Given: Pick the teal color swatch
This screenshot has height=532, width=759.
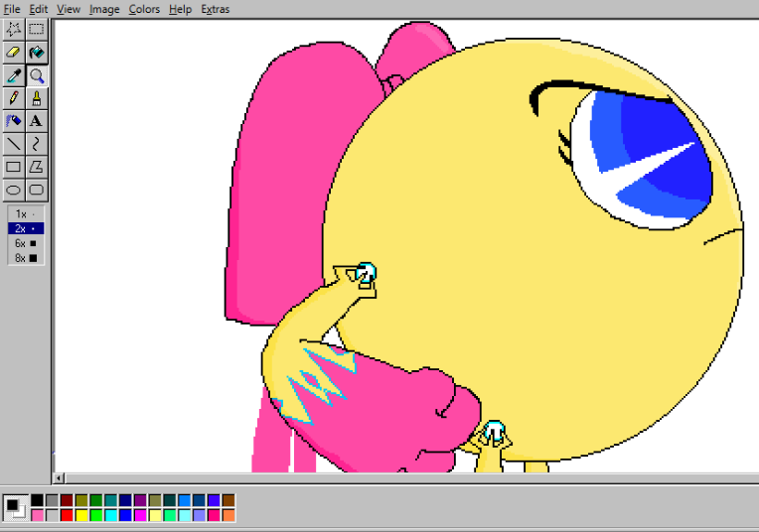Looking at the screenshot, I should pyautogui.click(x=111, y=500).
